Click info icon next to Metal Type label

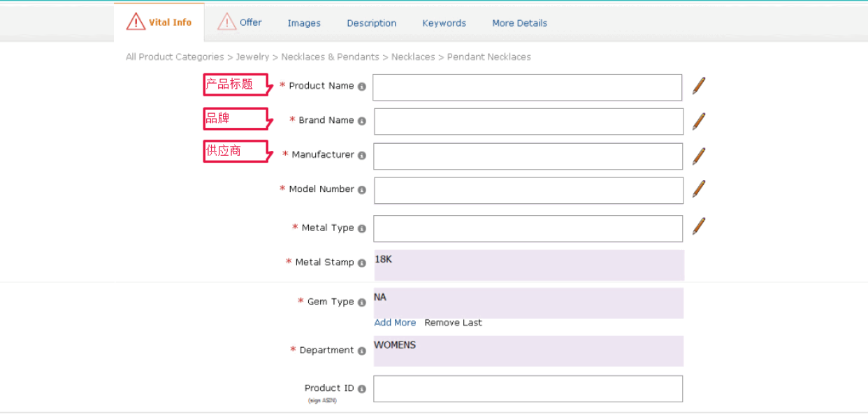tap(362, 228)
